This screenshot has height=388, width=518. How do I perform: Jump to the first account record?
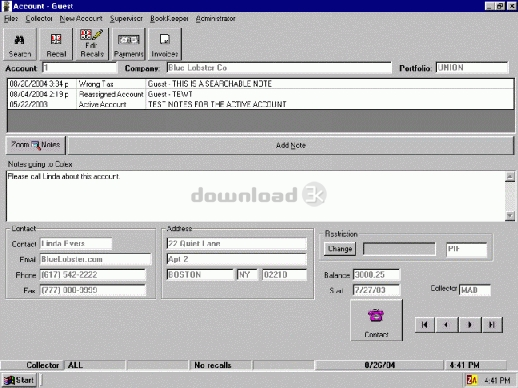425,325
